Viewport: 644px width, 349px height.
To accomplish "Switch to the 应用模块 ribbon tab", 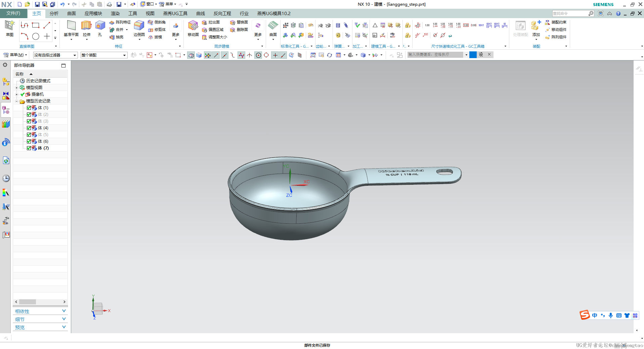I will [93, 13].
